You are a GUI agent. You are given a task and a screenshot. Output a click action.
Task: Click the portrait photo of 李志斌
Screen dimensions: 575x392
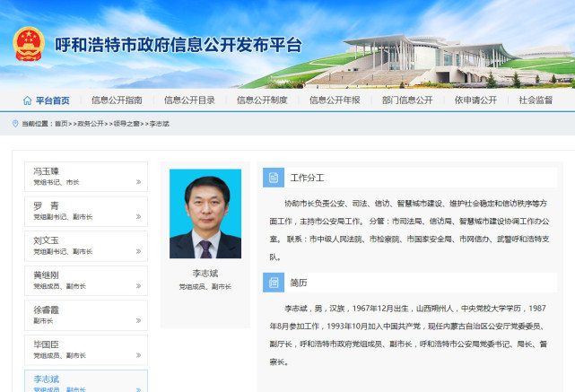[205, 213]
